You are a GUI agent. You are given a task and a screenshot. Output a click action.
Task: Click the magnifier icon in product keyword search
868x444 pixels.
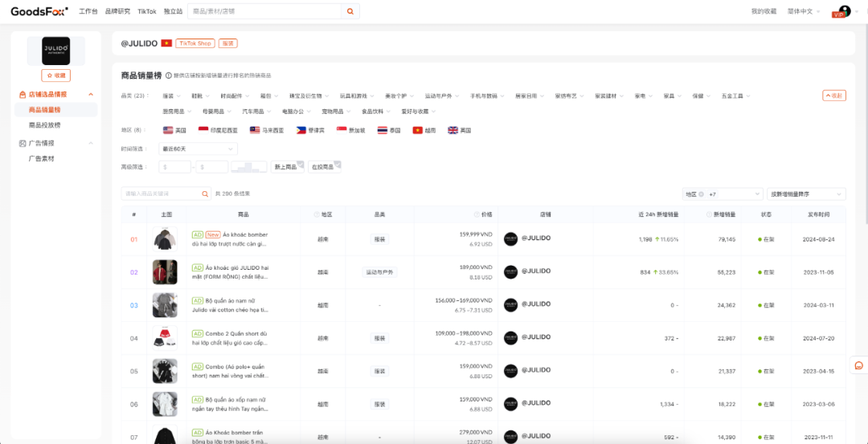click(x=206, y=194)
